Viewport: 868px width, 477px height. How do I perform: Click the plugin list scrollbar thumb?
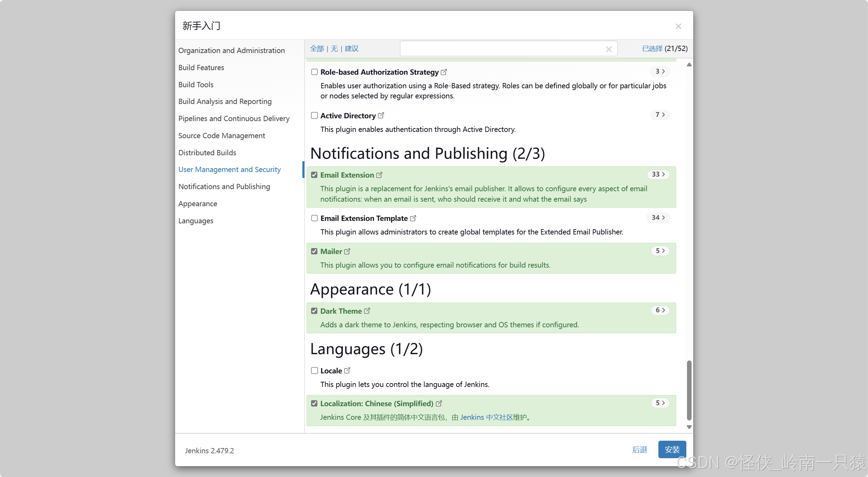pyautogui.click(x=689, y=390)
